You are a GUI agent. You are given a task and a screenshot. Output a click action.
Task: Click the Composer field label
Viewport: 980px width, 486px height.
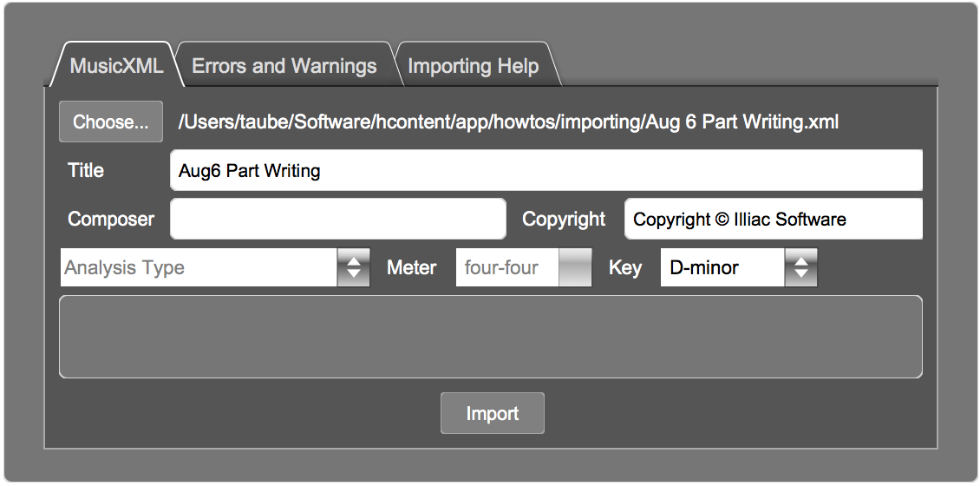(x=111, y=219)
